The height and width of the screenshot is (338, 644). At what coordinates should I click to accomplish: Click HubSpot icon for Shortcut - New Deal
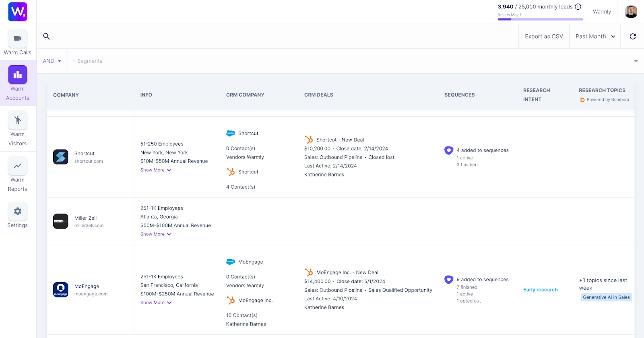pyautogui.click(x=309, y=140)
